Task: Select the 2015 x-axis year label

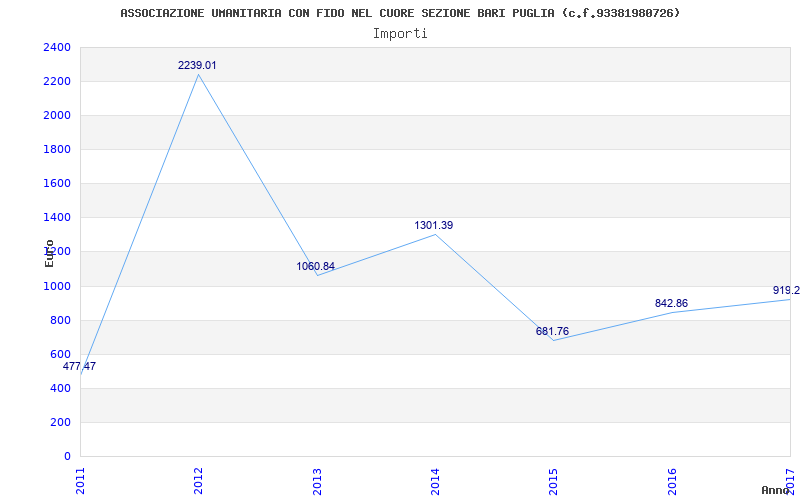Action: (554, 481)
